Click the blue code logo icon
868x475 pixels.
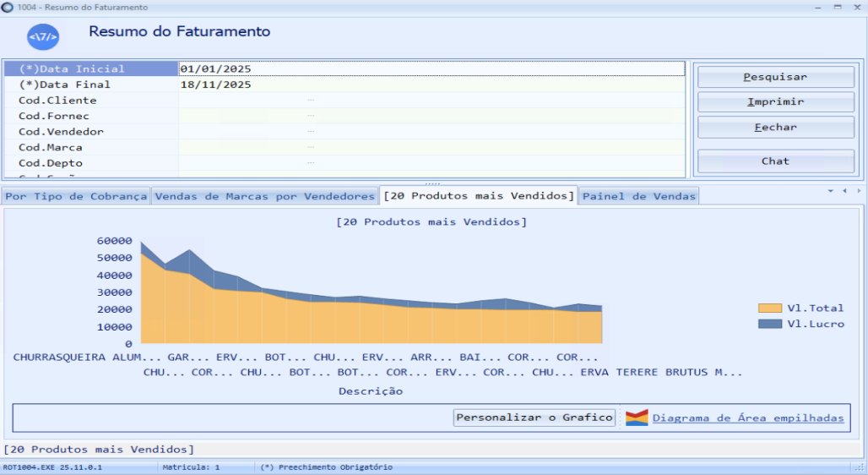click(x=43, y=37)
